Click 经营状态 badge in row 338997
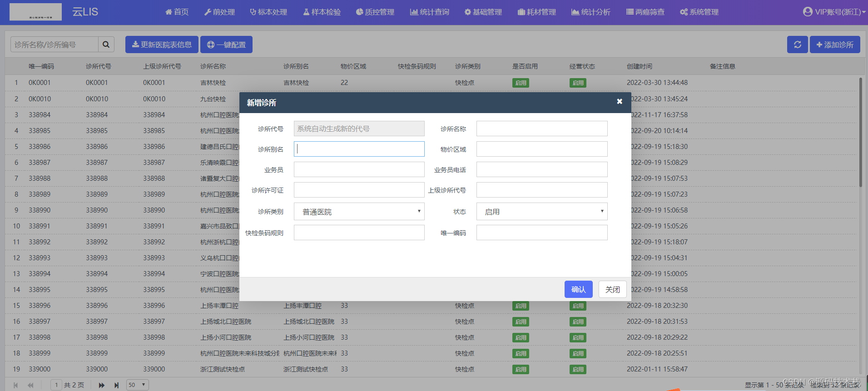This screenshot has height=391, width=868. tap(578, 322)
